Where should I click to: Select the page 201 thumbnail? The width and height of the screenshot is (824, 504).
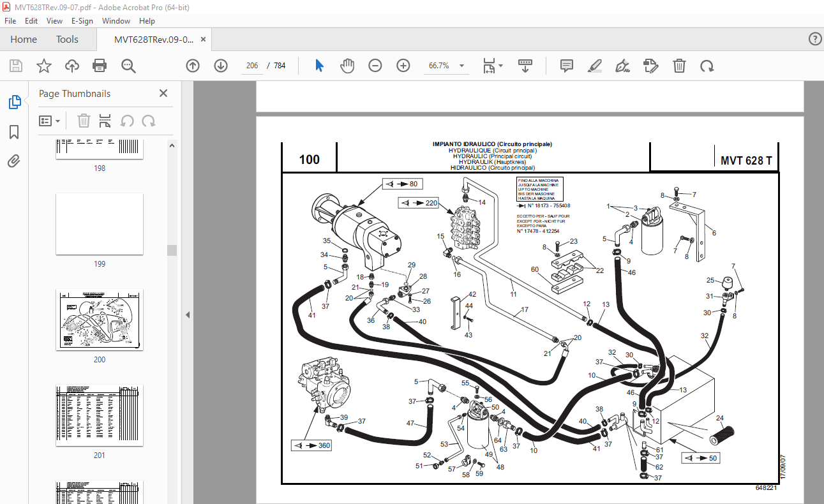[x=100, y=415]
